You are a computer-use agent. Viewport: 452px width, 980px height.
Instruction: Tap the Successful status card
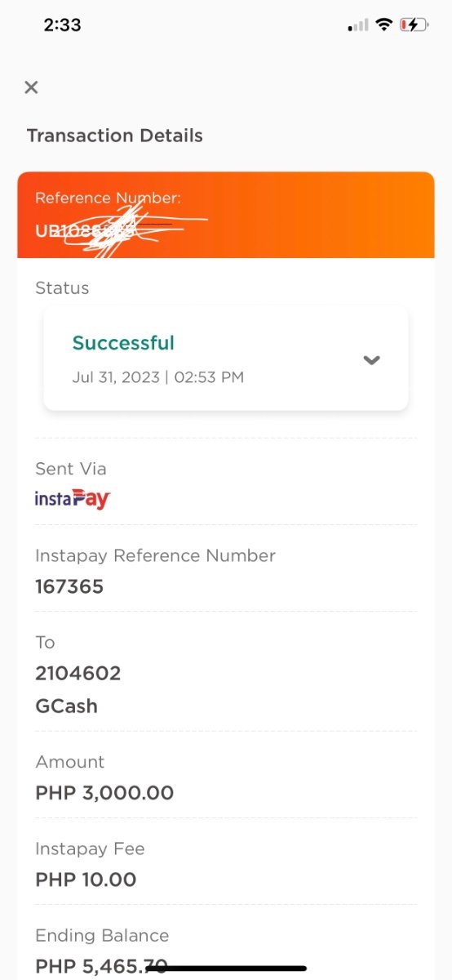(226, 359)
